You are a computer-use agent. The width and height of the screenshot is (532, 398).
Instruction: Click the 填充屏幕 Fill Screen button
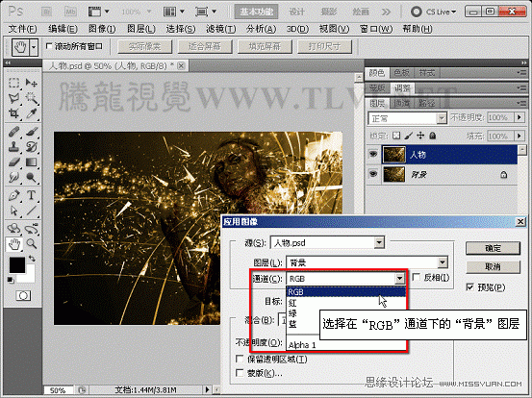coord(265,46)
